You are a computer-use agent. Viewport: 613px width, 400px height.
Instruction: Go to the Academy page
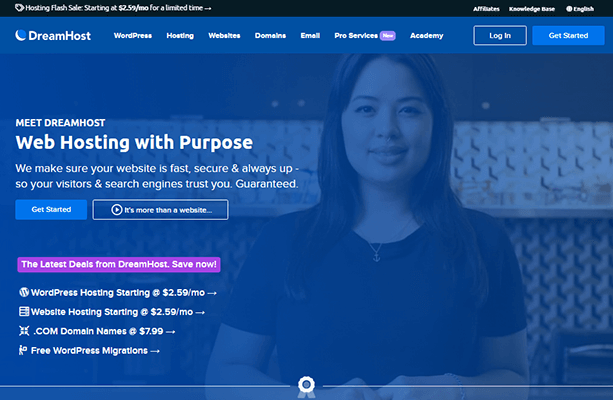tap(427, 36)
